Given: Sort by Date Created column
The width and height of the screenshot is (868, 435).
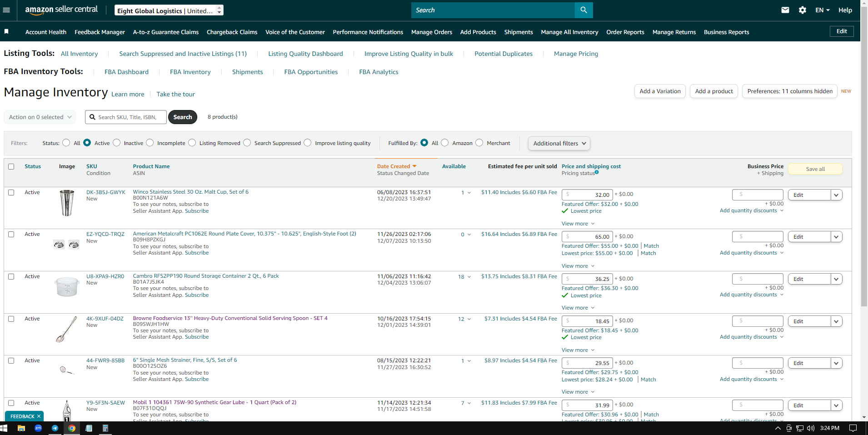Looking at the screenshot, I should [397, 166].
